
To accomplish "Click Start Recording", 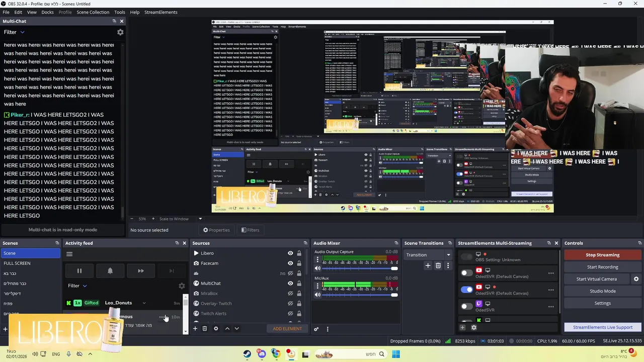I will 603,267.
